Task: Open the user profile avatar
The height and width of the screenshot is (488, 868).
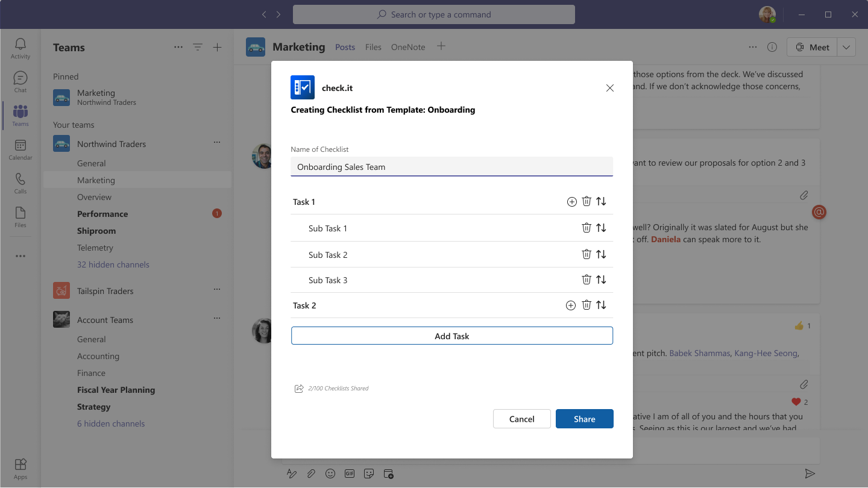Action: click(x=767, y=14)
